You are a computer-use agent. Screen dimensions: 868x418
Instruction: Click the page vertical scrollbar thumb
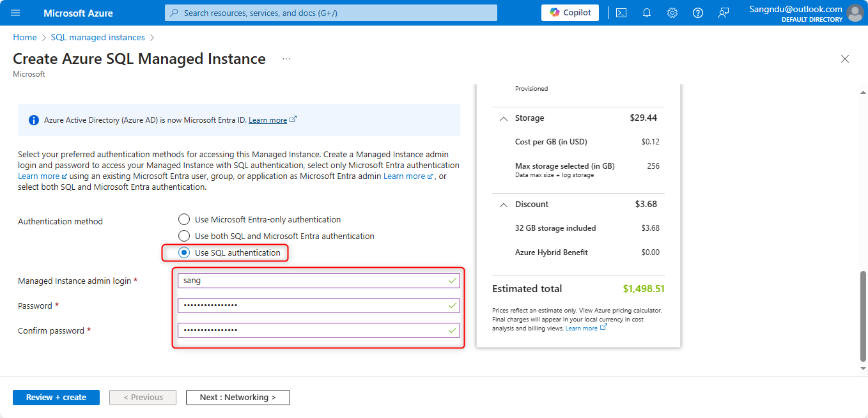[x=863, y=316]
